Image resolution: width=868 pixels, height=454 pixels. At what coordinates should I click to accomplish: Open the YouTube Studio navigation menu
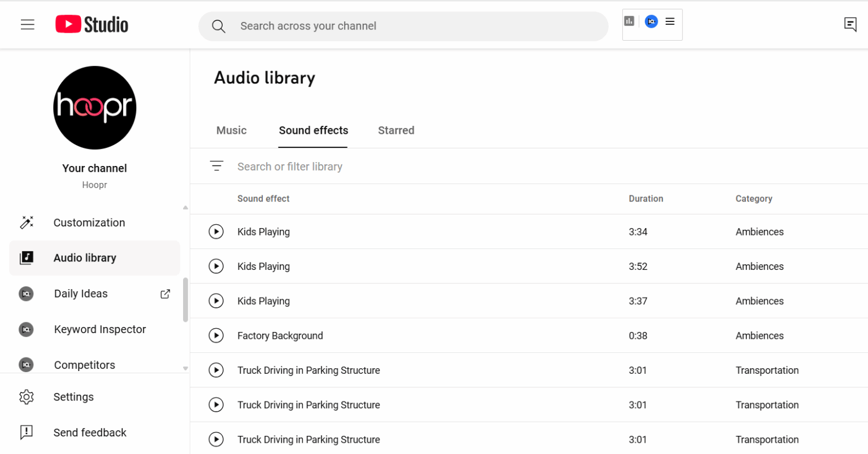pos(27,24)
